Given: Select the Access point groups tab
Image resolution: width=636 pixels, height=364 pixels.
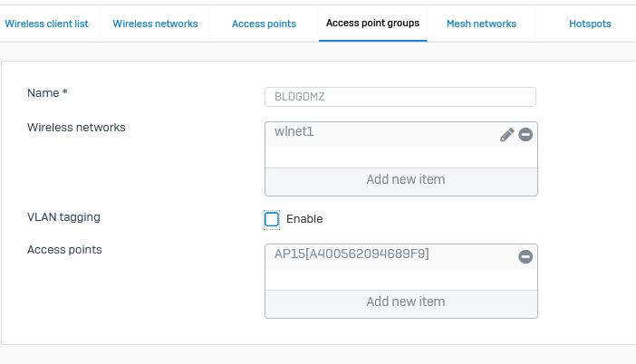Looking at the screenshot, I should tap(372, 24).
